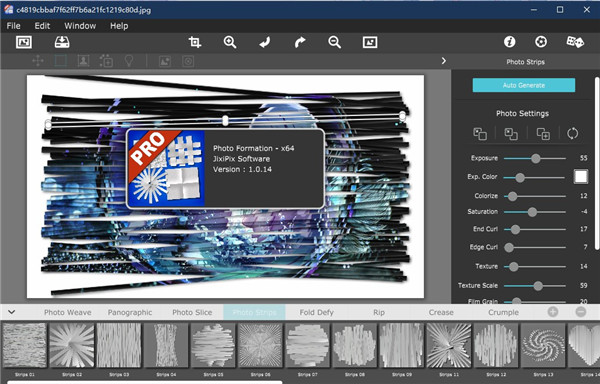The width and height of the screenshot is (600, 384).
Task: Collapse the preset bar with the down chevron
Action: [x=11, y=312]
